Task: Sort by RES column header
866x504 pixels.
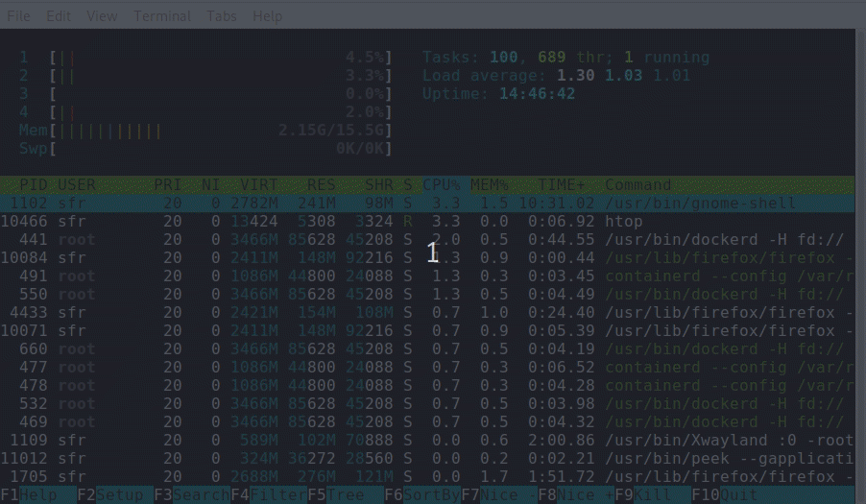Action: pos(321,185)
